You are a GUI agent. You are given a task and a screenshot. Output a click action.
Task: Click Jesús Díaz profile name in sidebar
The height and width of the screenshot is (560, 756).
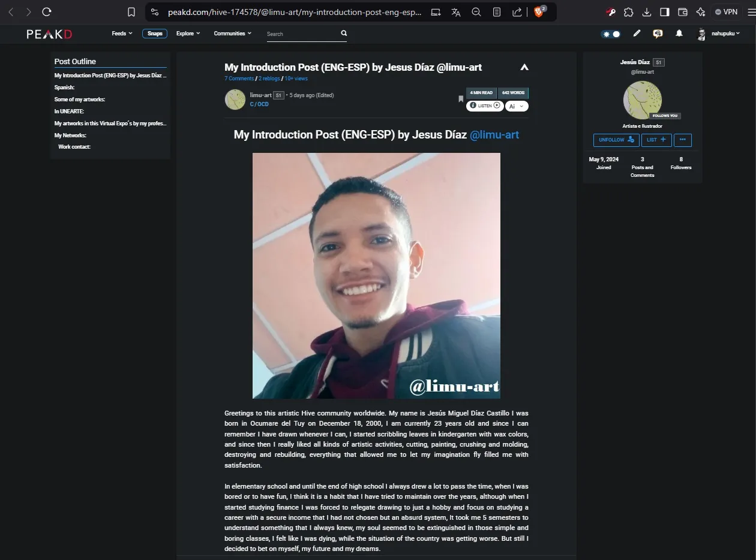pos(635,62)
